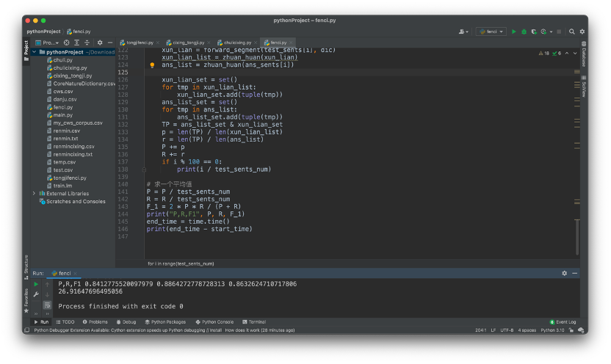The image size is (611, 364).
Task: Click Collapse All in the project panel
Action: [x=87, y=43]
